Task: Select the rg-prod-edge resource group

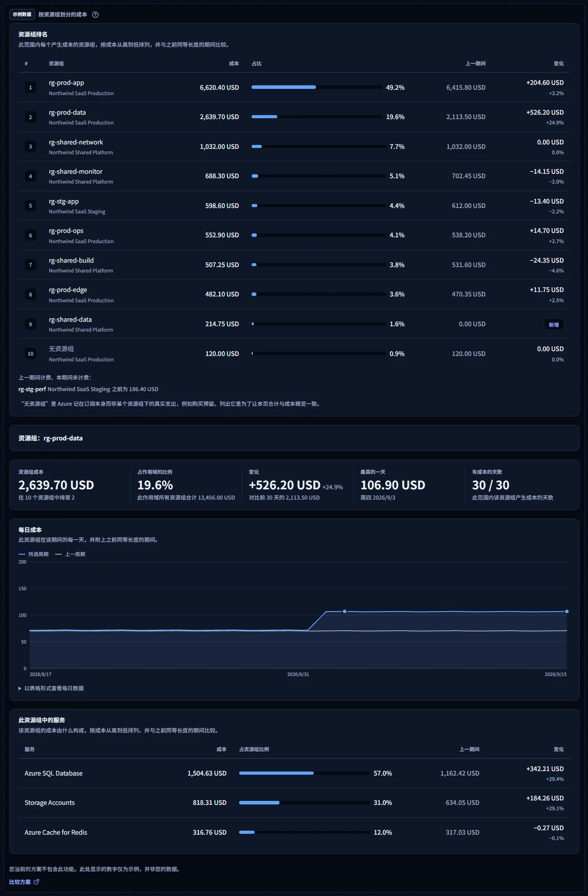Action: pos(68,290)
